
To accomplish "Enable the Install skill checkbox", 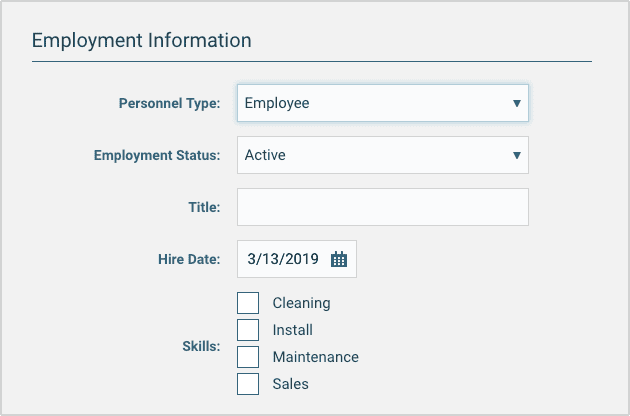I will (x=248, y=330).
